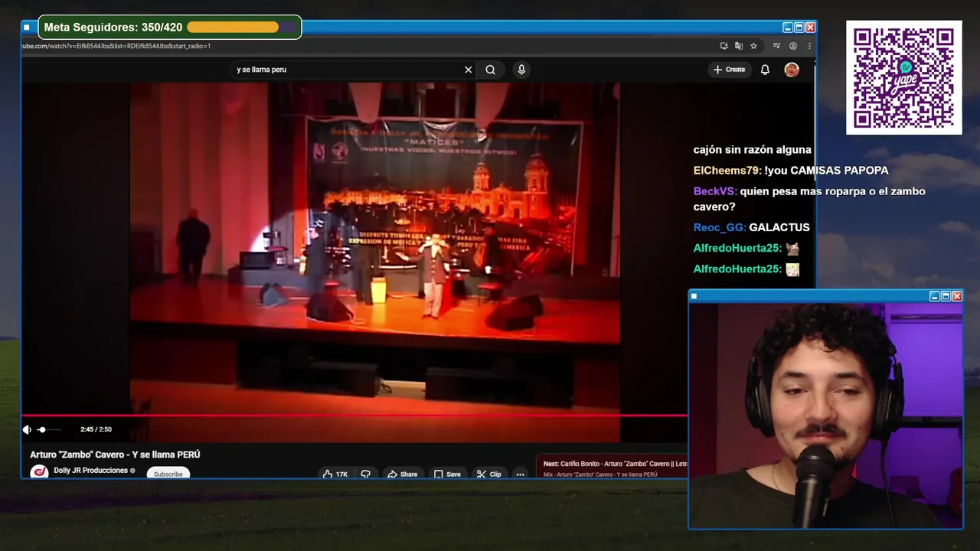Click the Share button under the video
Screen dimensions: 980x551
(x=402, y=474)
